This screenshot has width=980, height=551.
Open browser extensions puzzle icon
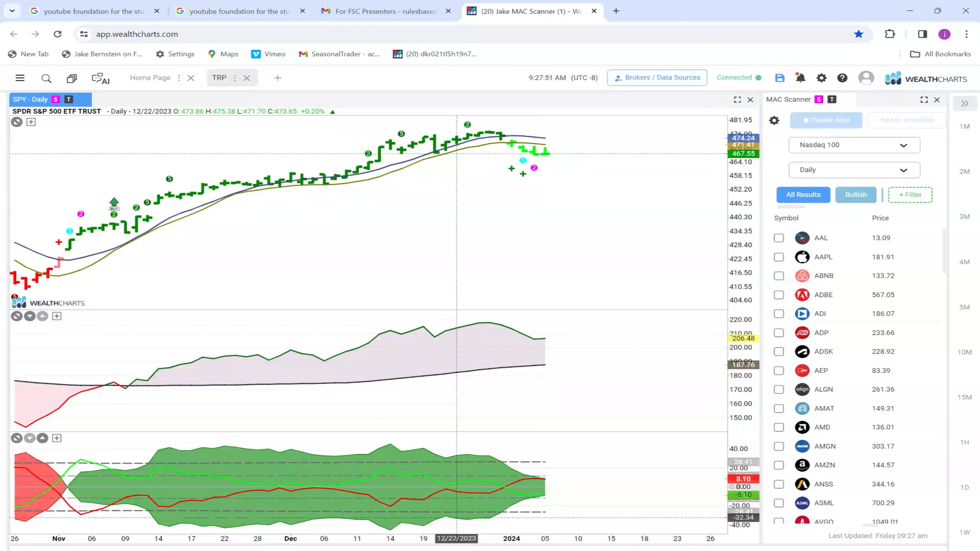(890, 34)
